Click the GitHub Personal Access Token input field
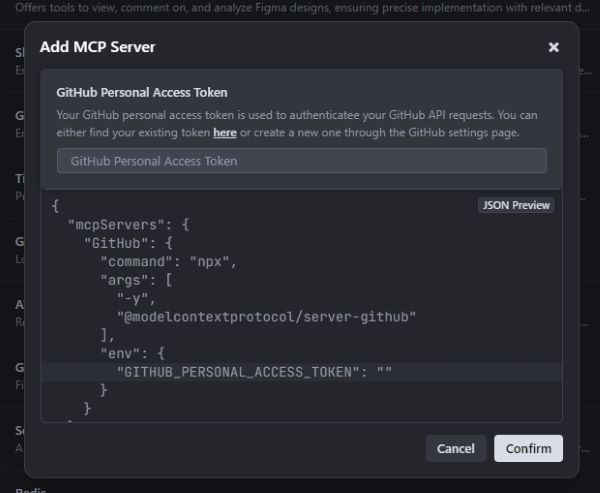Viewport: 600px width, 493px height. [302, 161]
